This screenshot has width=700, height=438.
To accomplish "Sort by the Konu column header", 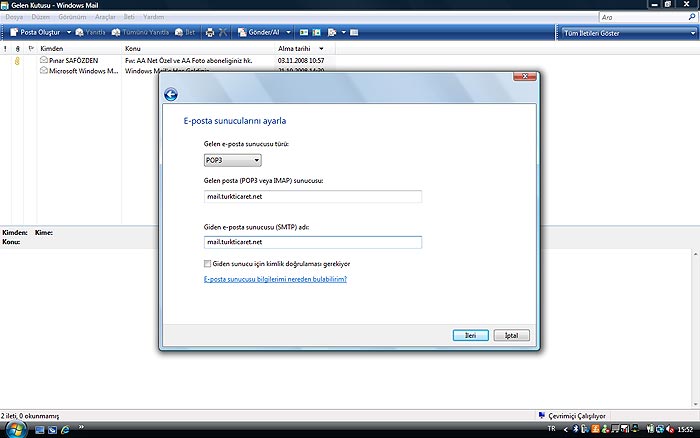I will [x=198, y=48].
